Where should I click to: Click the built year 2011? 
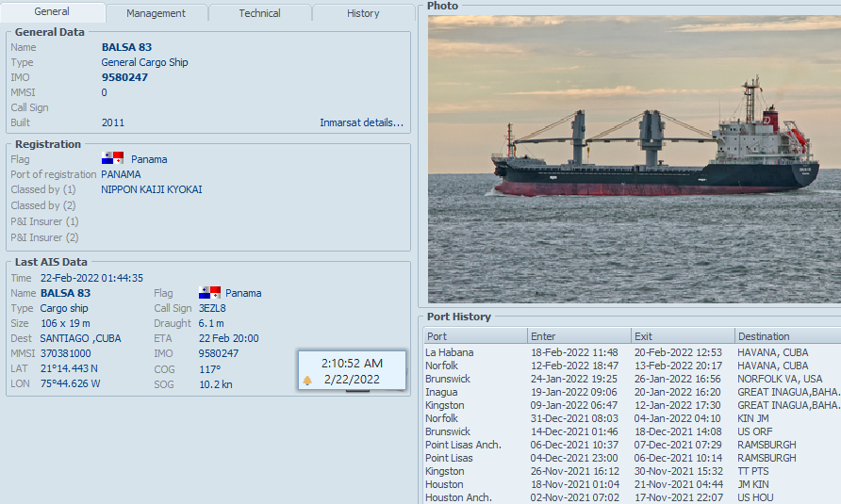pyautogui.click(x=112, y=122)
